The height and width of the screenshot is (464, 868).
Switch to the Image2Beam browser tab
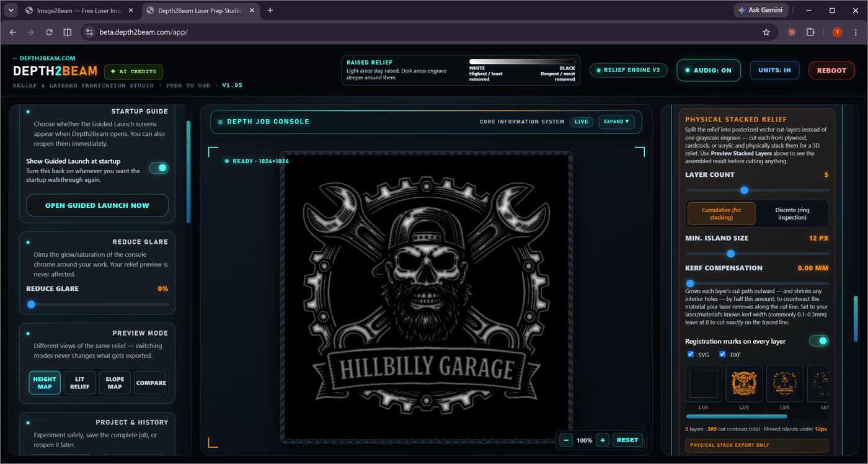coord(77,11)
